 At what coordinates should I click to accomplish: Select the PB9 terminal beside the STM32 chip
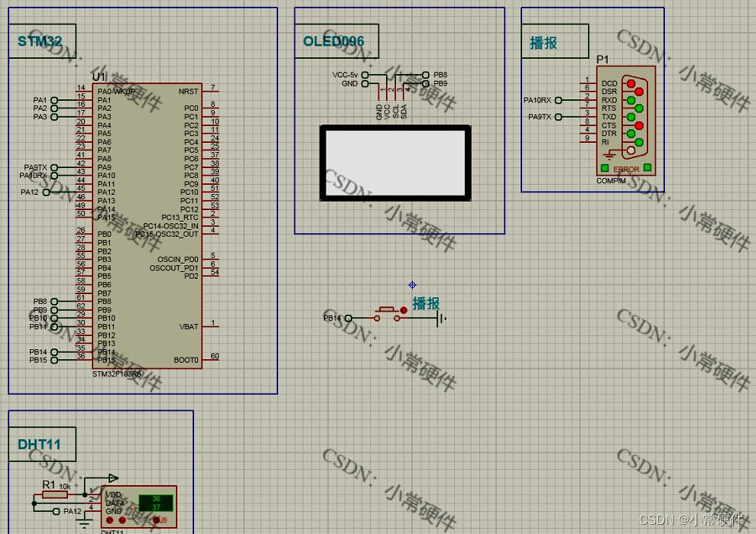[x=54, y=310]
